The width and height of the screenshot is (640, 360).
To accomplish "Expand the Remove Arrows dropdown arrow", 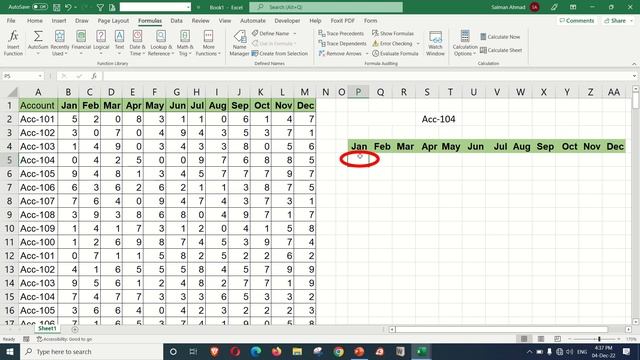I will click(367, 53).
